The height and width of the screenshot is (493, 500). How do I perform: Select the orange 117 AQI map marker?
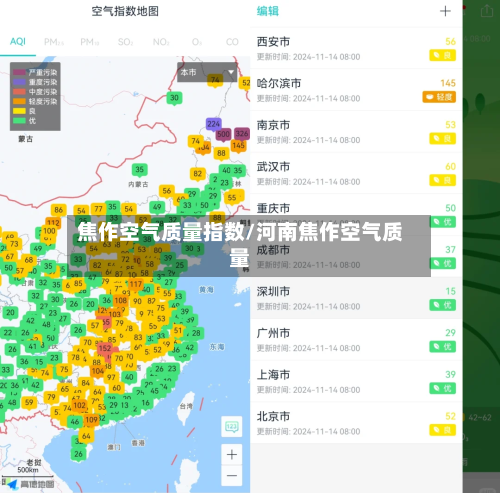(x=136, y=285)
